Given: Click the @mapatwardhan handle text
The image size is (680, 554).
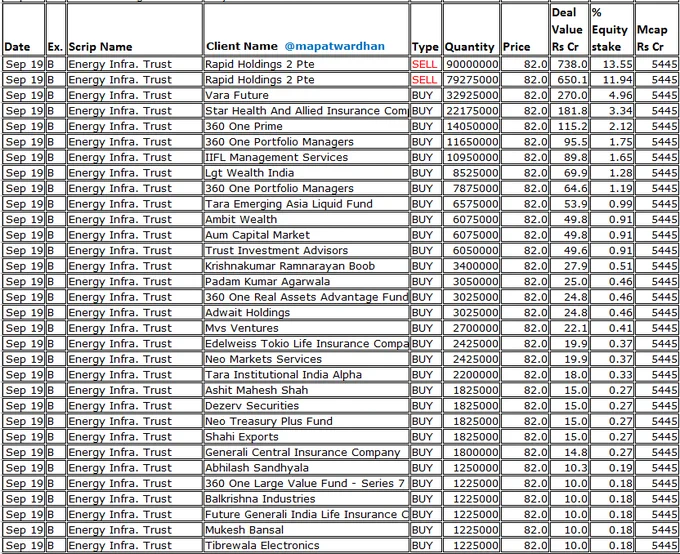Looking at the screenshot, I should pyautogui.click(x=334, y=46).
